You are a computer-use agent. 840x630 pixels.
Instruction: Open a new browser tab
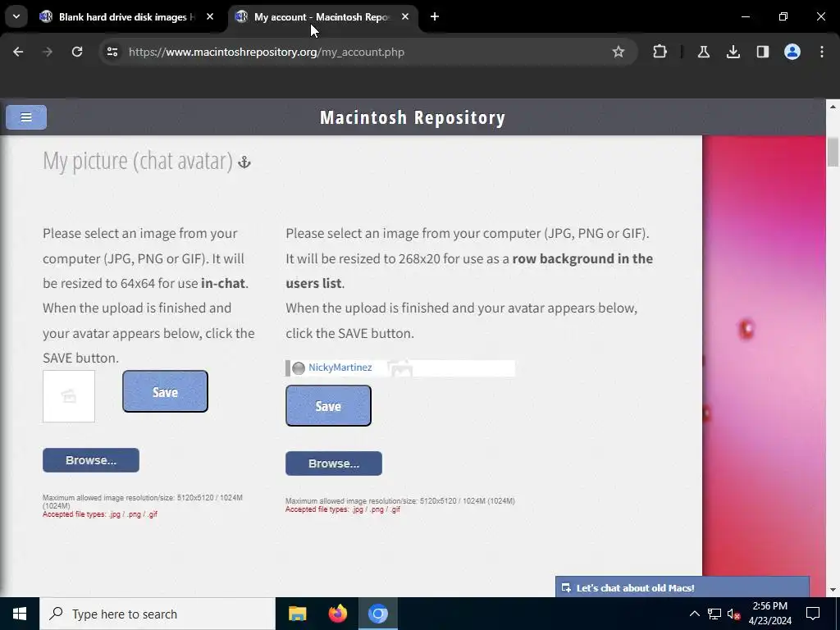(x=435, y=17)
